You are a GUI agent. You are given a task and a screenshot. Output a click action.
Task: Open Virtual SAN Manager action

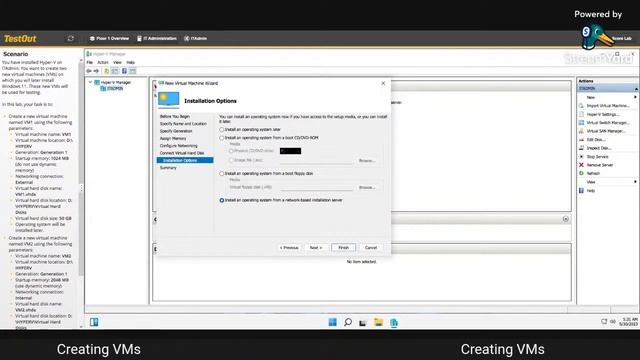click(x=606, y=131)
